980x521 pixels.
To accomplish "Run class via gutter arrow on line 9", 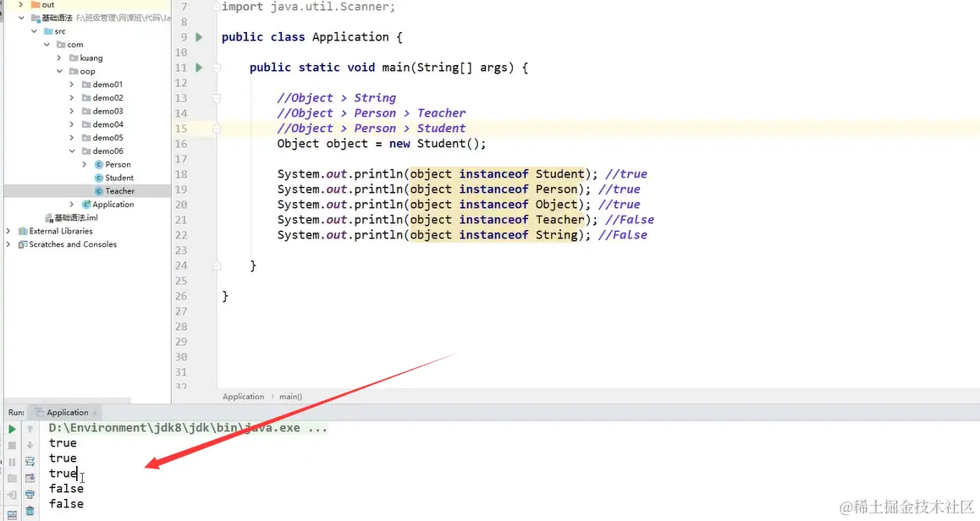I will [x=199, y=37].
